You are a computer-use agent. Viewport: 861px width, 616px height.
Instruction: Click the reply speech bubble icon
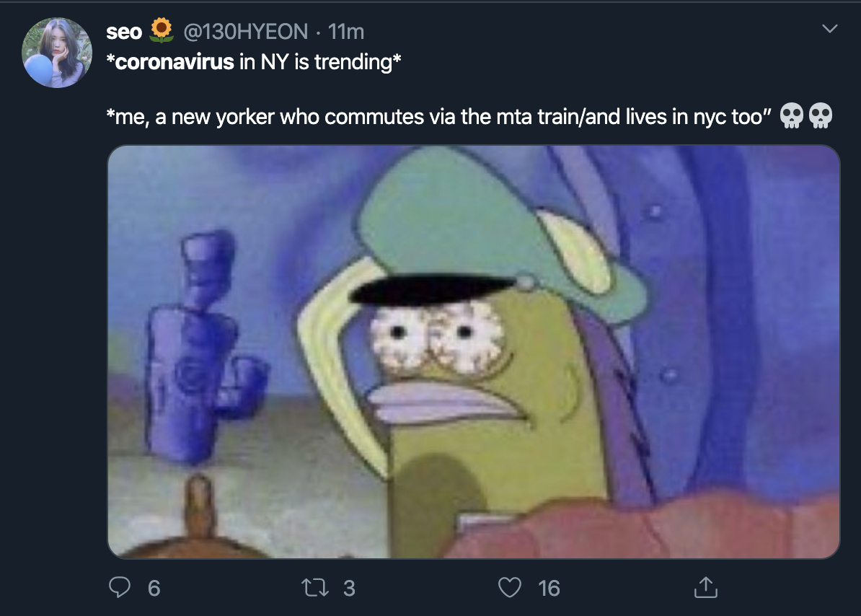click(119, 587)
